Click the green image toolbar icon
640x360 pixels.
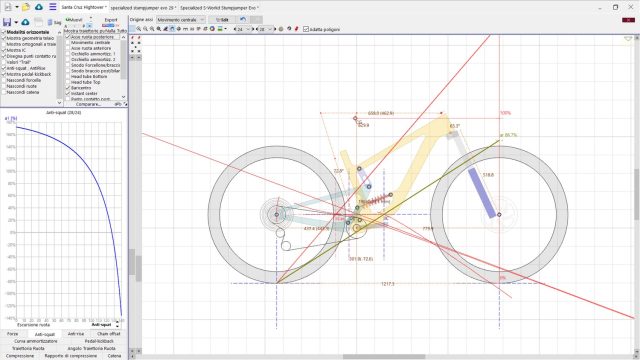(x=220, y=29)
